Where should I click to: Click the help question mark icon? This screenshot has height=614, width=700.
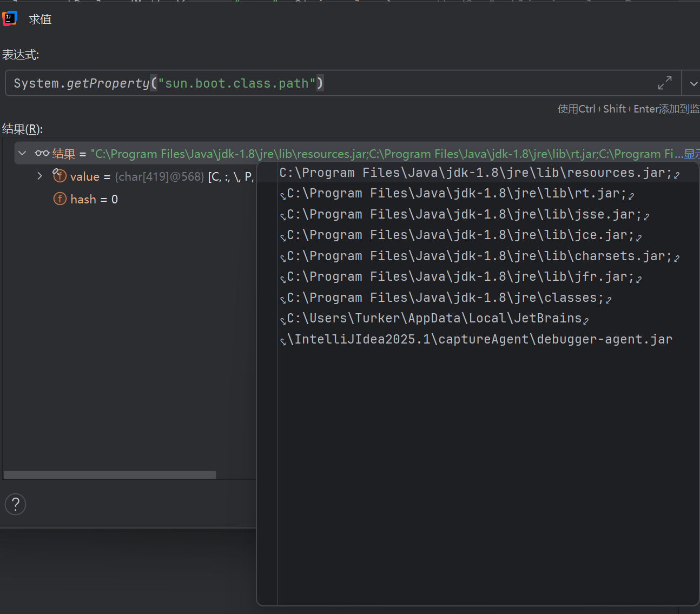(x=15, y=504)
